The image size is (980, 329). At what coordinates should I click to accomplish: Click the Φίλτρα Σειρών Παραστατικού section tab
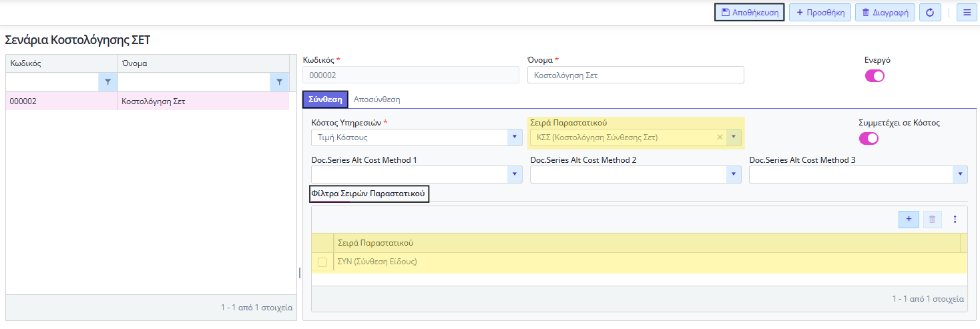[370, 194]
